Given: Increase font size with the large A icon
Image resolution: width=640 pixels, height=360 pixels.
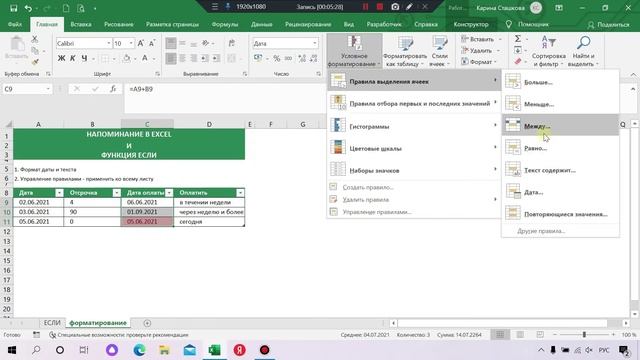Looking at the screenshot, I should point(140,43).
